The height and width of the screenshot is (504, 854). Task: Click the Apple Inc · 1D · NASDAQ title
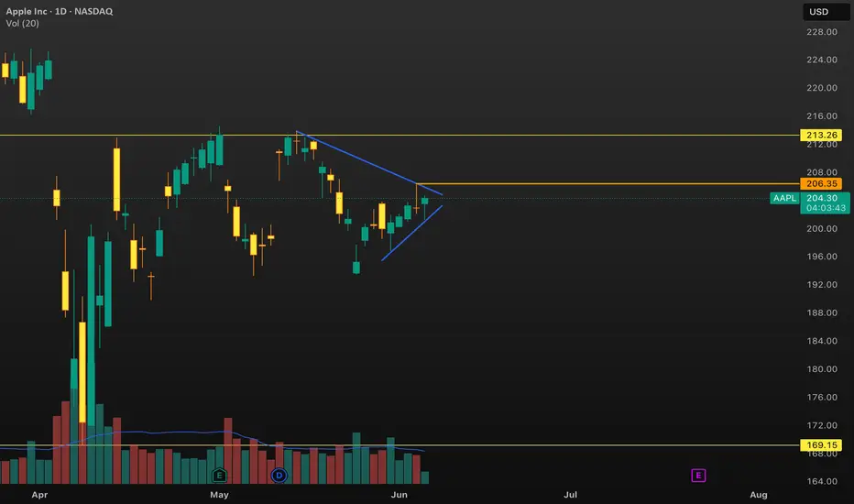click(x=60, y=11)
